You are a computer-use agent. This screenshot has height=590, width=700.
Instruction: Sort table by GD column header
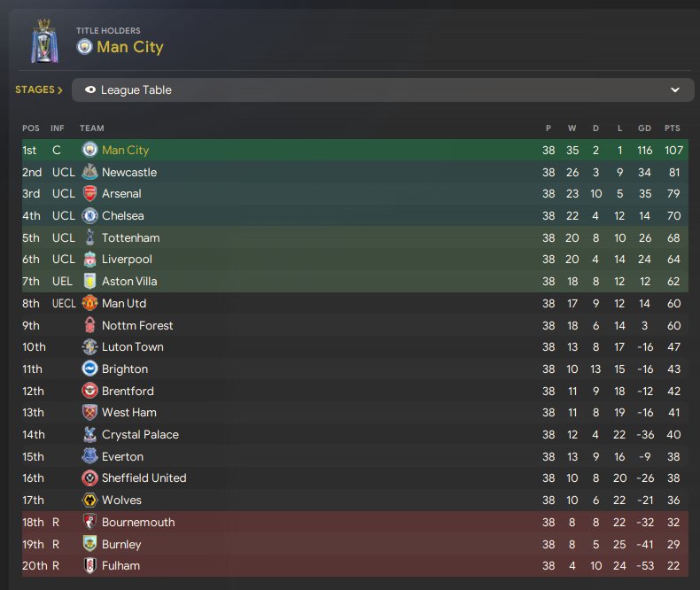click(x=643, y=128)
